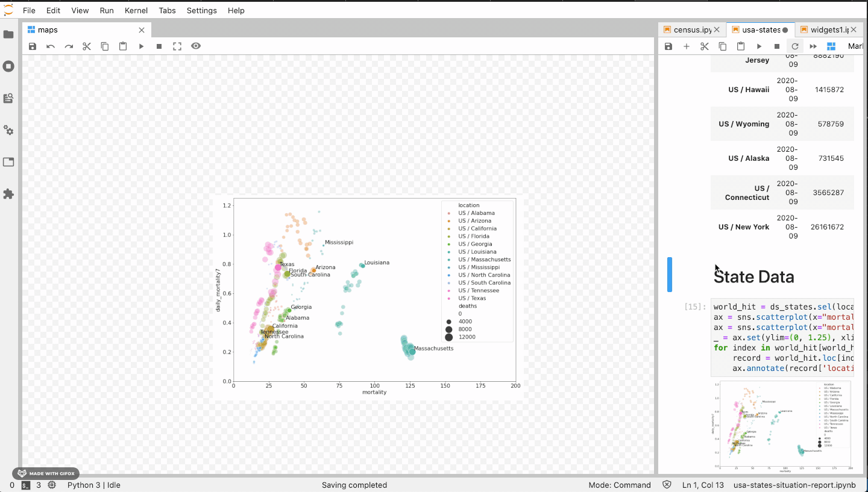Run the selected notebook cell
This screenshot has width=868, height=492.
(759, 46)
